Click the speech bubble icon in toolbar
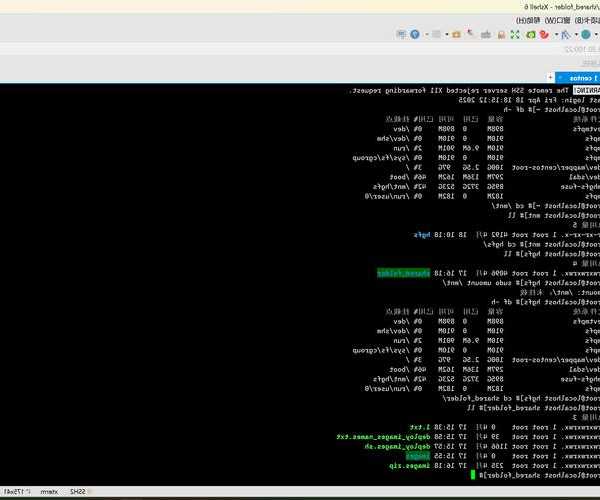The height and width of the screenshot is (500, 600). (x=401, y=34)
